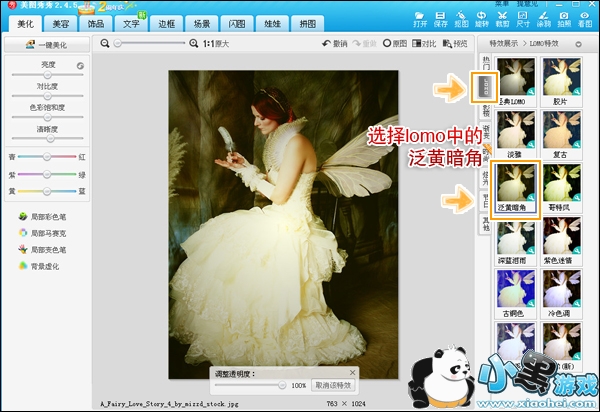600x412 pixels.
Task: Click the wrench icon on the 淡雅 thumbnail
Action: click(530, 145)
